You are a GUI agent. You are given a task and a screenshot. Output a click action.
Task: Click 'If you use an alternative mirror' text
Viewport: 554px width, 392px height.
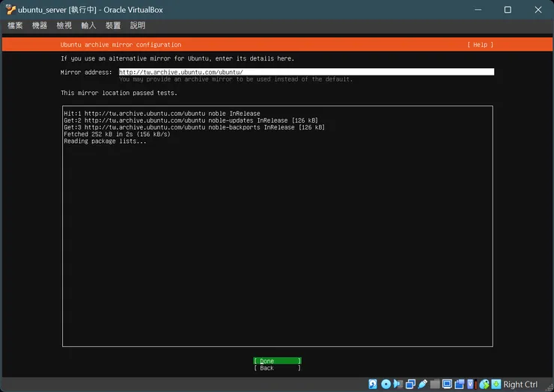click(x=177, y=58)
